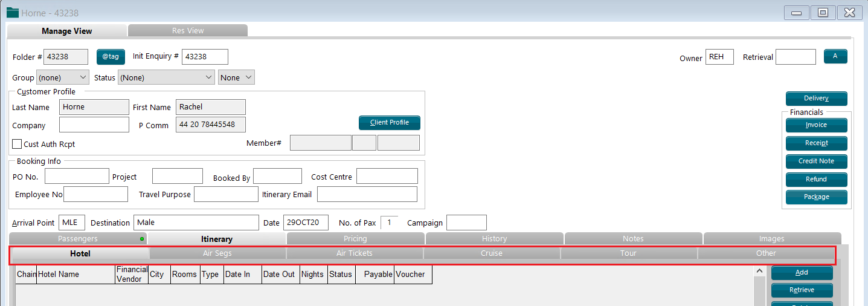868x306 pixels.
Task: Click the Project field
Action: (x=178, y=176)
